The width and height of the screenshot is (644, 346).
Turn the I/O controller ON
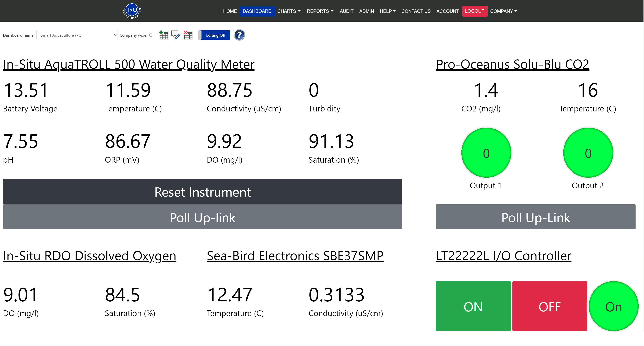(x=473, y=306)
